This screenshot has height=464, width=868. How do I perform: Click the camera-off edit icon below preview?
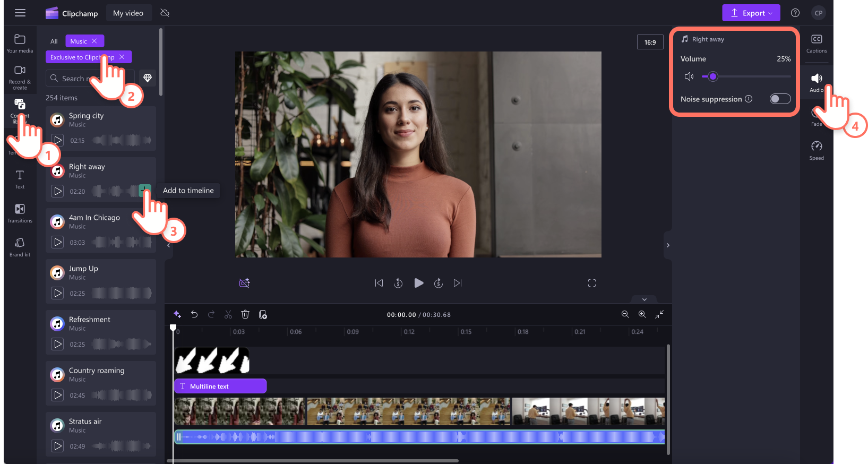tap(244, 283)
